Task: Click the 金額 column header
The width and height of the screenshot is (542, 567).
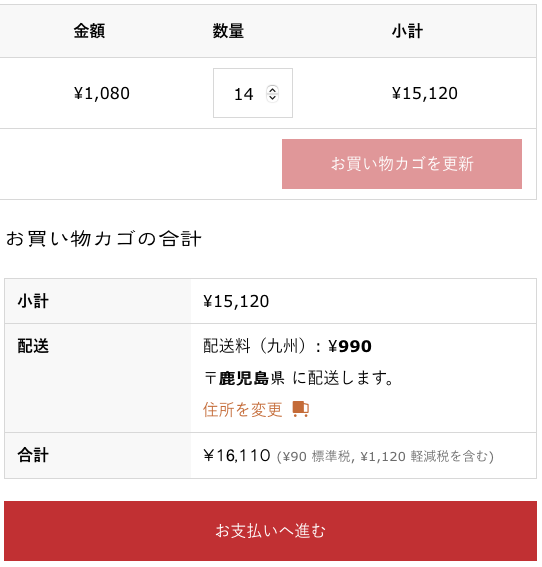Action: point(89,31)
